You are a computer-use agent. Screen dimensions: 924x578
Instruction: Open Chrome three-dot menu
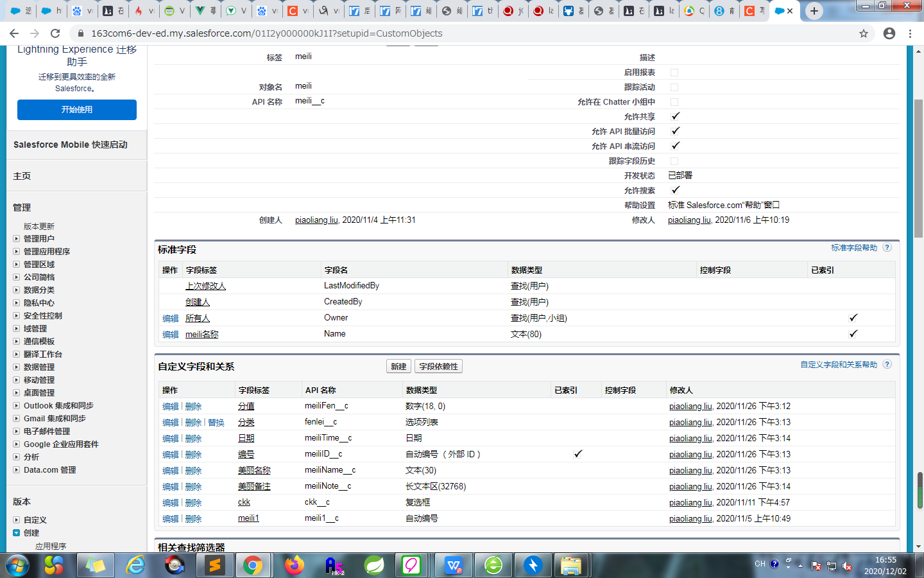point(910,33)
